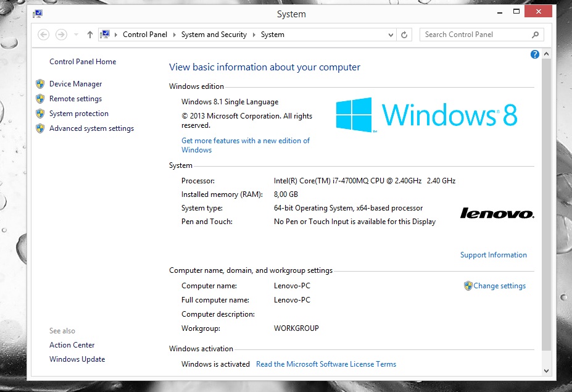Open the blue Help question mark

(x=535, y=55)
